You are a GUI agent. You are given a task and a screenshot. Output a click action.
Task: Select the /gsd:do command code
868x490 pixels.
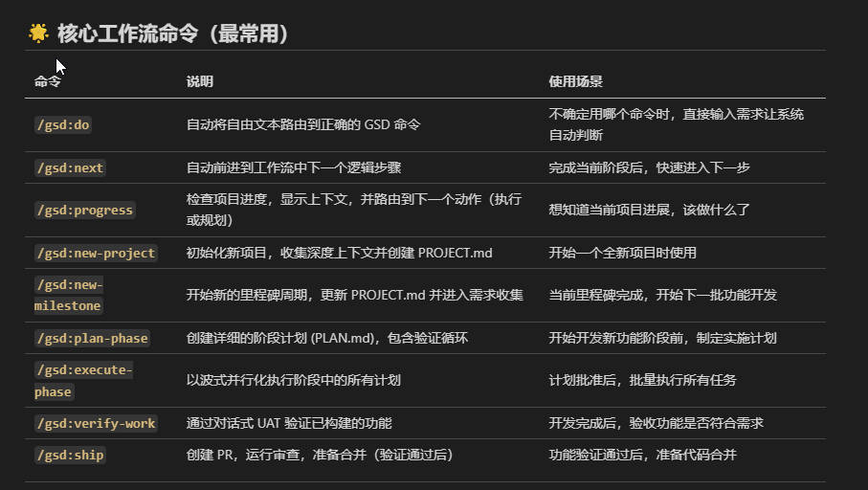(x=63, y=125)
